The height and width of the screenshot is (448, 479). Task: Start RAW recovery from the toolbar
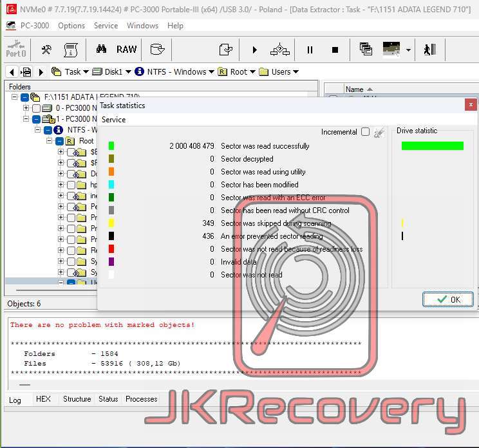126,50
